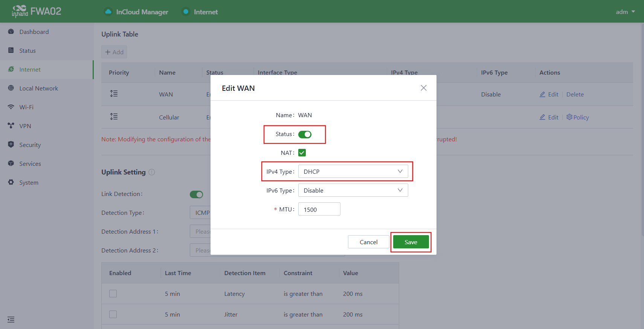Cancel the Edit WAN dialog
This screenshot has height=329, width=644.
point(368,242)
